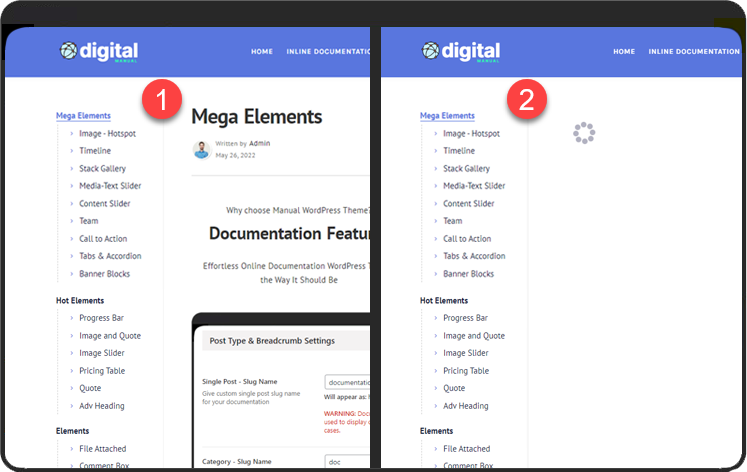Viewport: 747px width, 472px height.
Task: Expand the arrow beside Team in panel 1
Action: [x=71, y=221]
